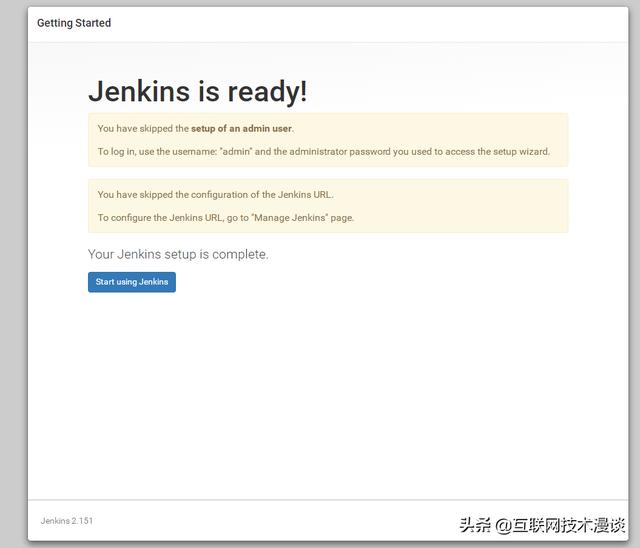Image resolution: width=640 pixels, height=548 pixels.
Task: Click the line mentioning "Manage Jenkins" page
Action: pyautogui.click(x=226, y=218)
